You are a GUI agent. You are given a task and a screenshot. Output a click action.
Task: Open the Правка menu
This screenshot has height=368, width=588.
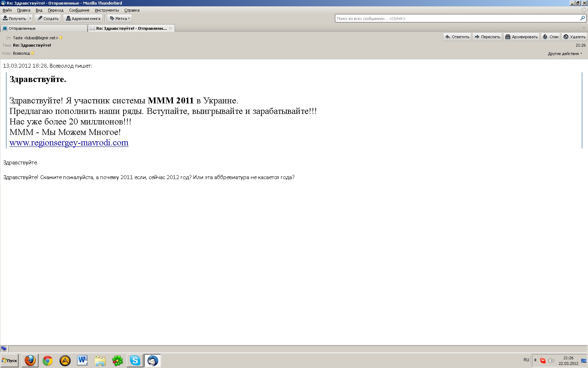coord(23,10)
